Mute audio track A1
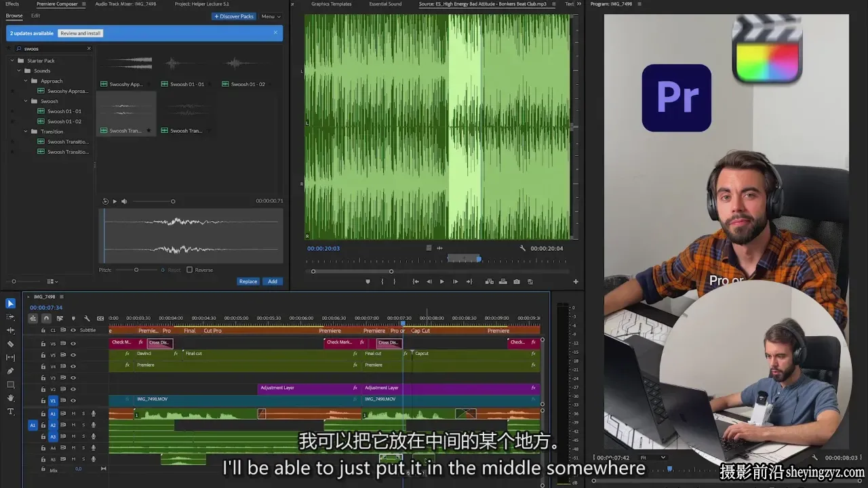 point(73,413)
